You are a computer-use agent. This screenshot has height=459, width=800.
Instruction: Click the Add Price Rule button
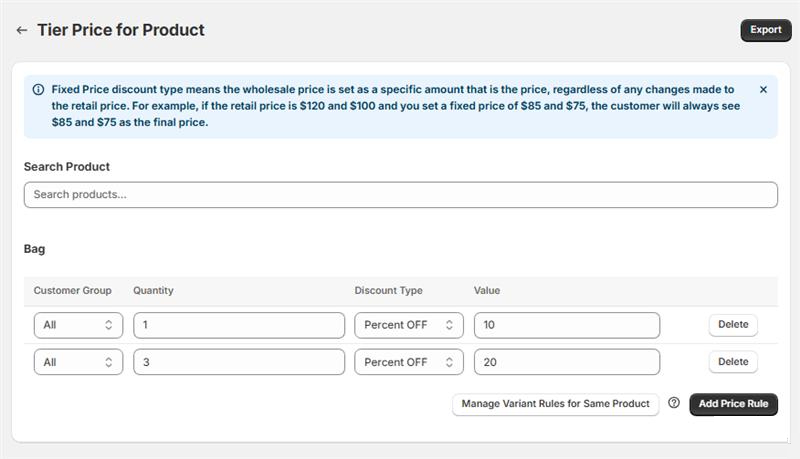pos(733,404)
